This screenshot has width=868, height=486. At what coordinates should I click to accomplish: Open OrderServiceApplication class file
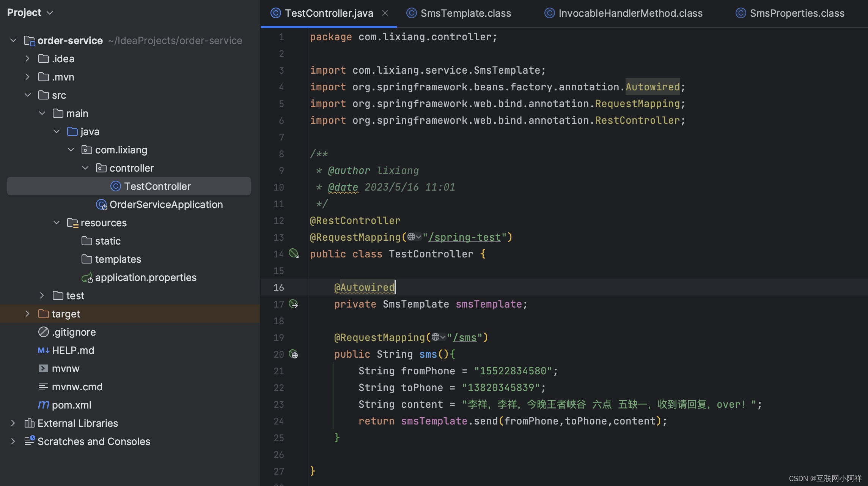tap(165, 204)
